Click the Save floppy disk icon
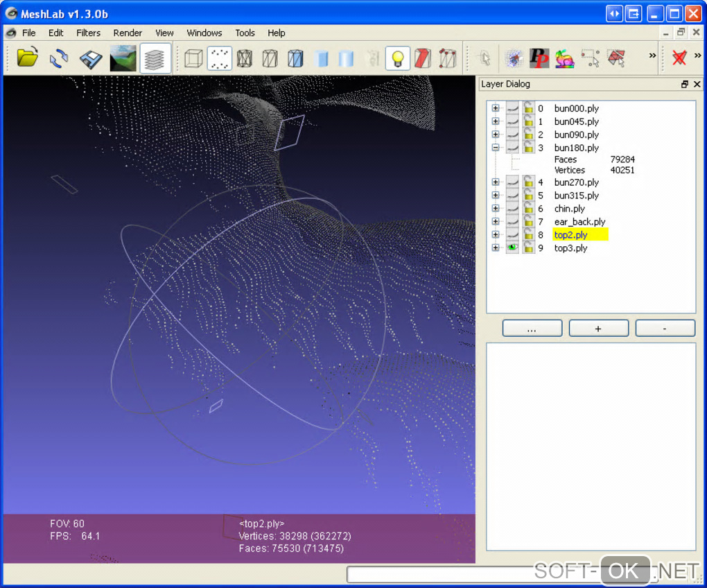Screen dimensions: 707x588 (x=91, y=58)
